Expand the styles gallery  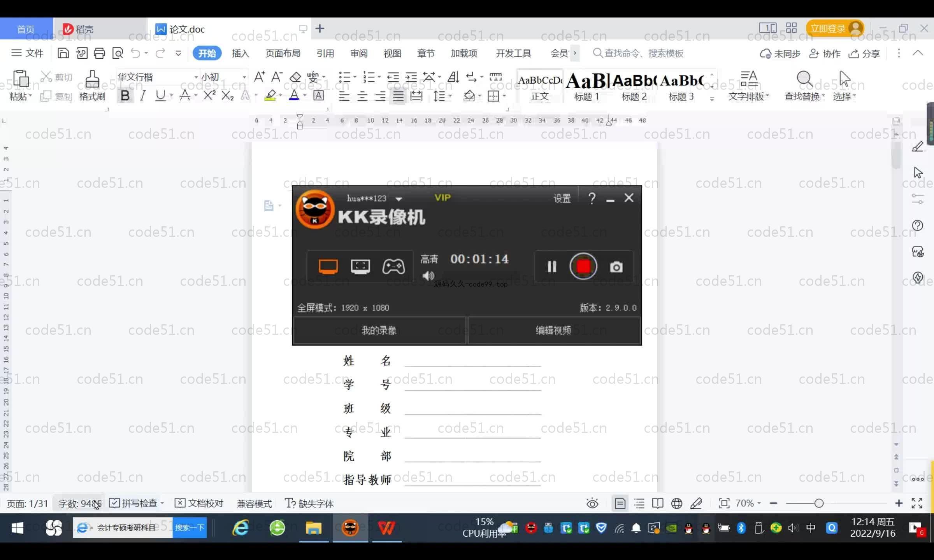tap(712, 100)
